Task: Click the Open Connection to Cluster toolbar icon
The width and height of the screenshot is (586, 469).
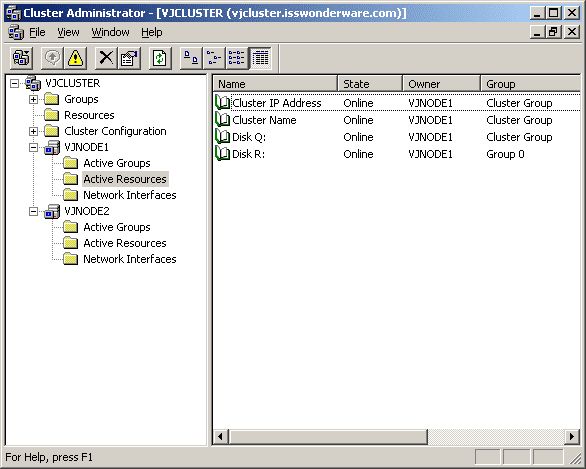Action: click(21, 58)
